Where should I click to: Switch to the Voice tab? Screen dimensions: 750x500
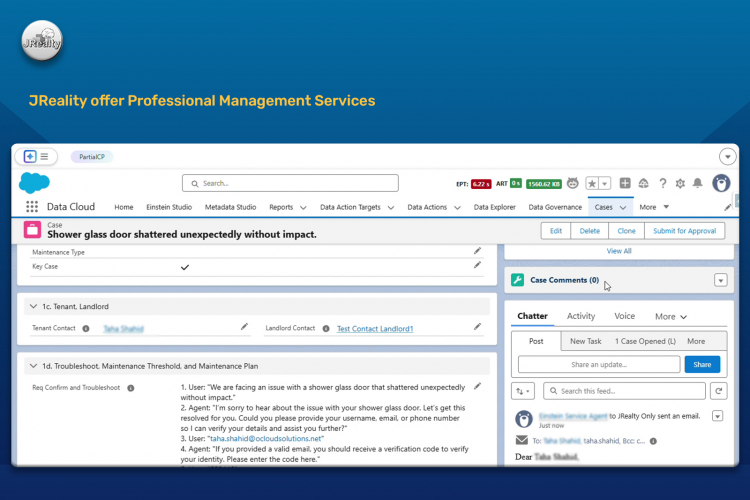click(x=624, y=316)
